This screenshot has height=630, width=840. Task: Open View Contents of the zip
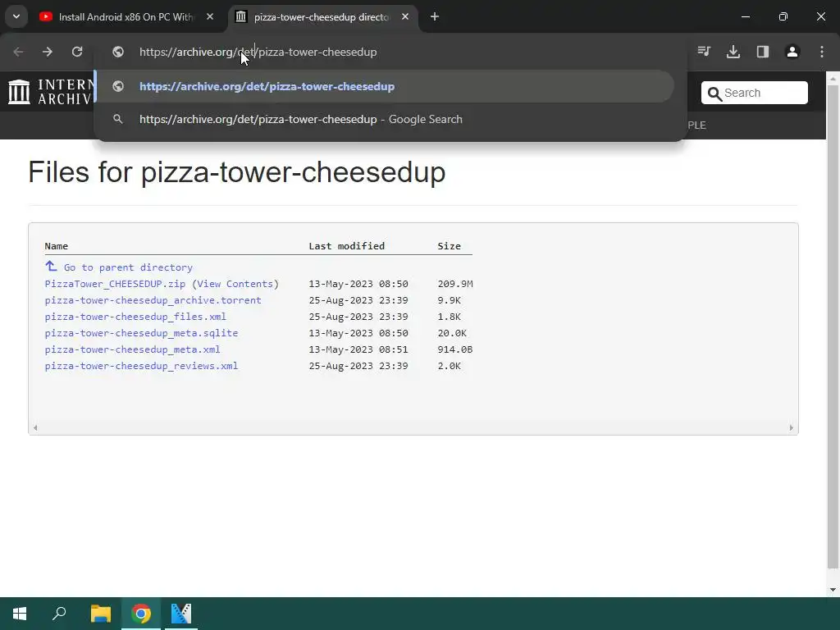235,284
